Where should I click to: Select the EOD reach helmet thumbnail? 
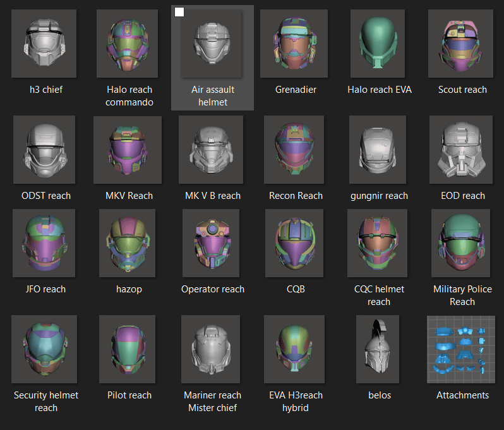pos(461,150)
